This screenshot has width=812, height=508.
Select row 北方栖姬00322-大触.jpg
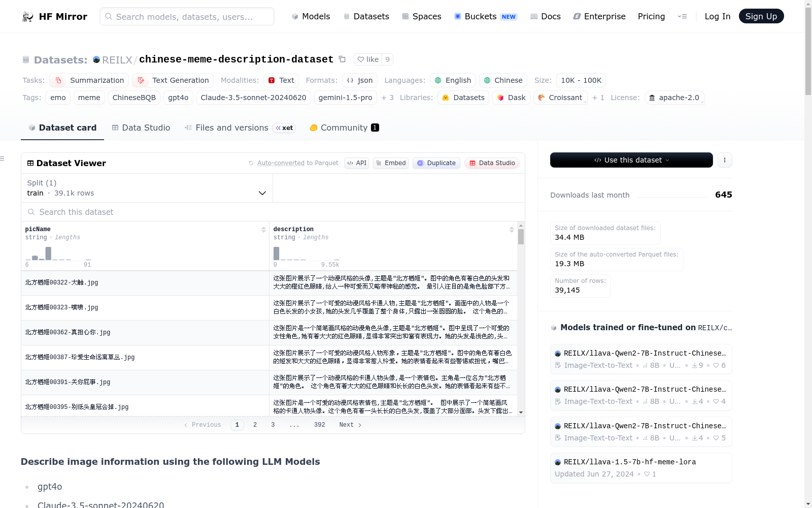[269, 283]
